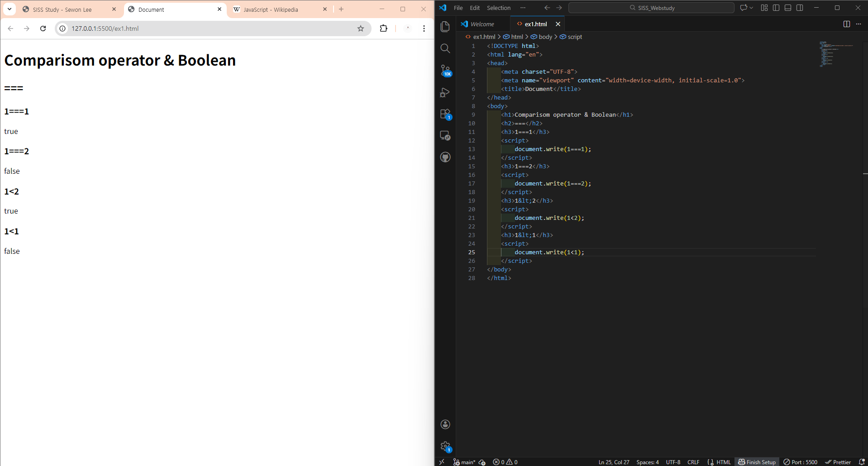Open the GitHub icon in activity bar

tap(445, 157)
